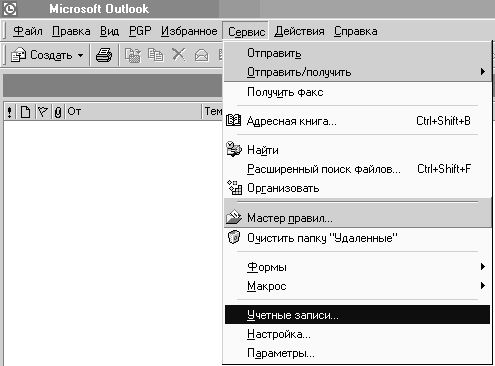Open the Избранное menu
495x366 pixels.
189,31
